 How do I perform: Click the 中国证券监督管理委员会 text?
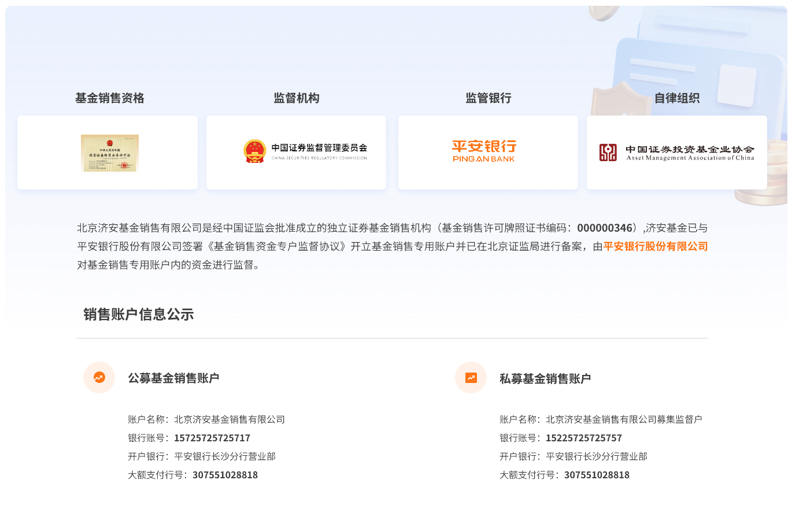coord(319,148)
